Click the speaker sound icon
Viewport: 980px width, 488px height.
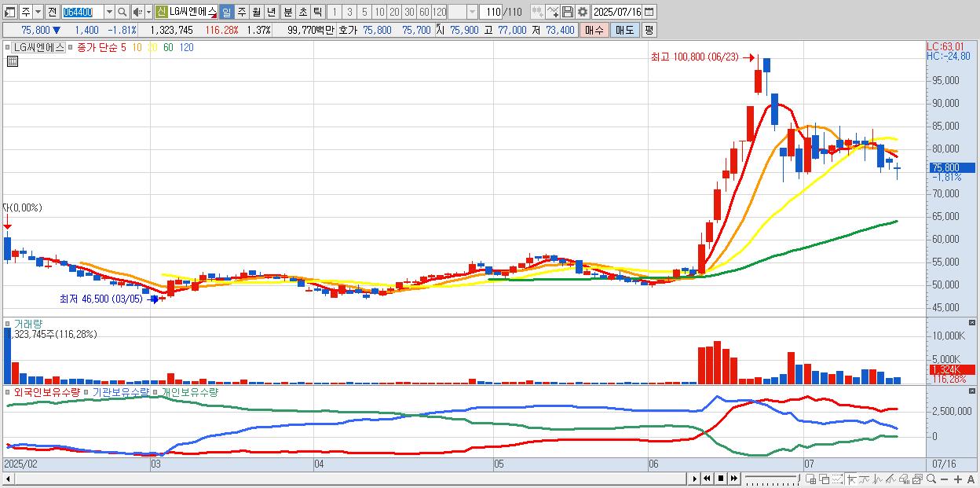click(137, 12)
